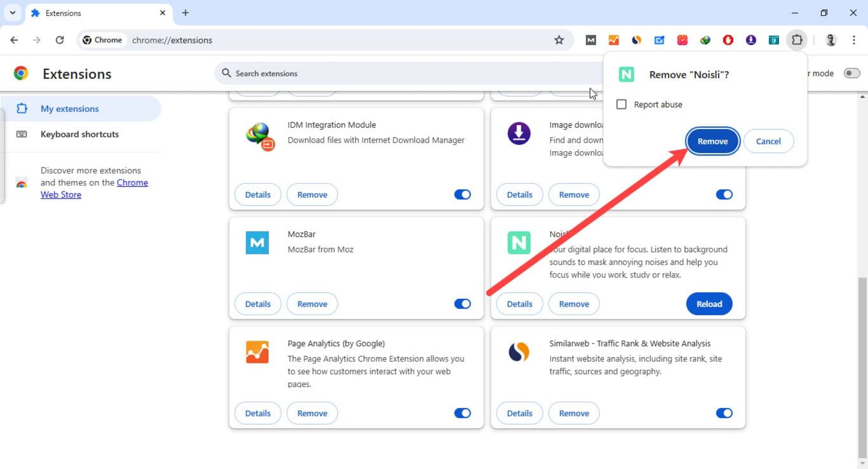868x469 pixels.
Task: Remove Page Analytics (by Google)
Action: (x=312, y=413)
